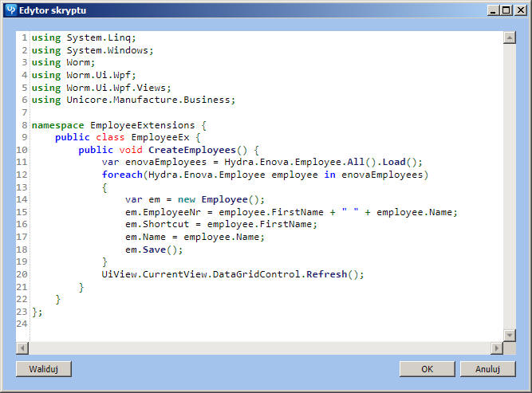This screenshot has width=532, height=393.
Task: Click the using System.Linq statement
Action: pyautogui.click(x=84, y=37)
